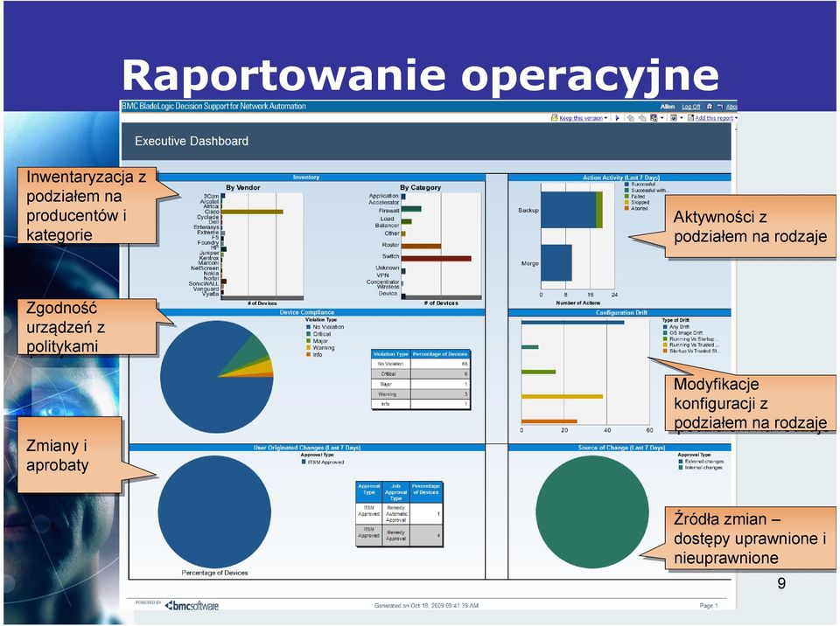Click the Successful blue legend swatch

point(626,184)
